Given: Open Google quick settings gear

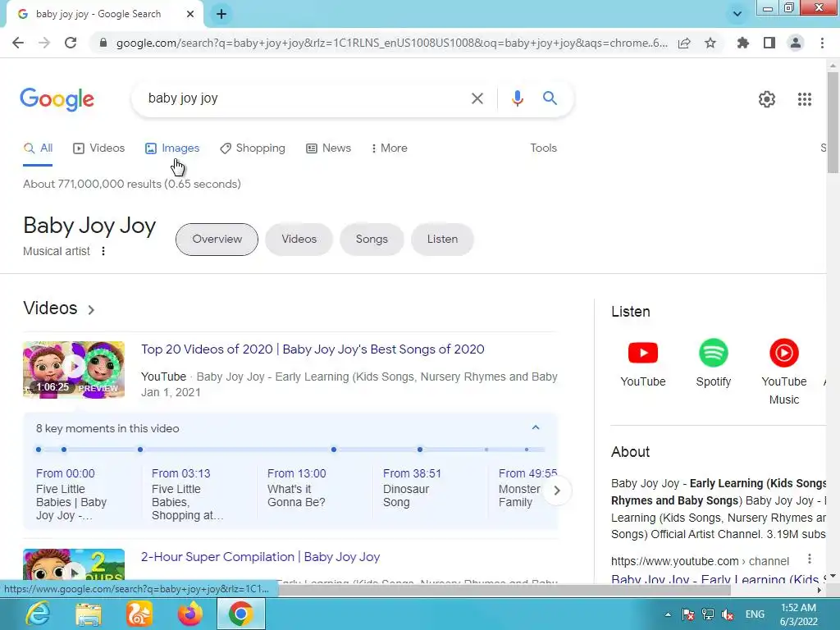Looking at the screenshot, I should (767, 99).
